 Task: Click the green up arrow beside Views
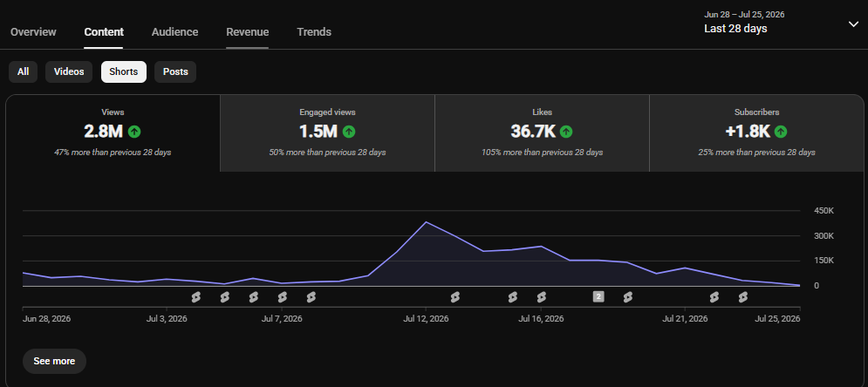pyautogui.click(x=134, y=132)
